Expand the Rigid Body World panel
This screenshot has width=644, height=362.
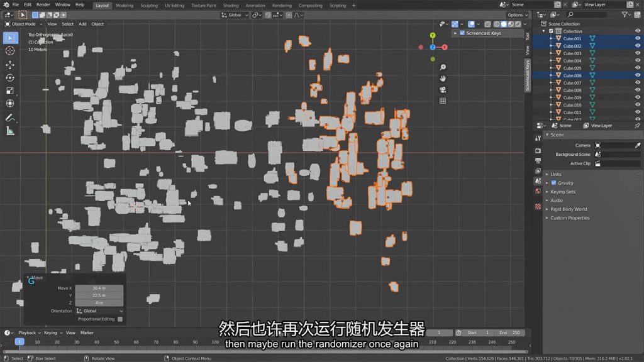[x=569, y=209]
